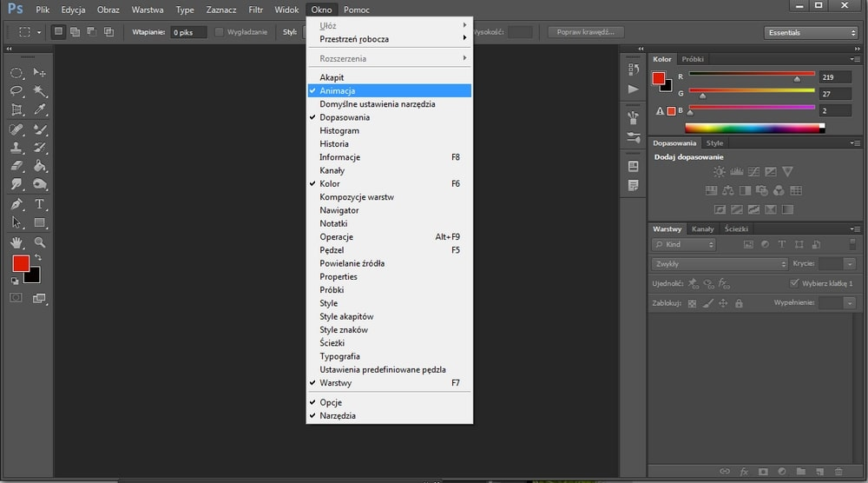Switch to the Ścieżki tab
This screenshot has width=868, height=483.
tap(736, 228)
